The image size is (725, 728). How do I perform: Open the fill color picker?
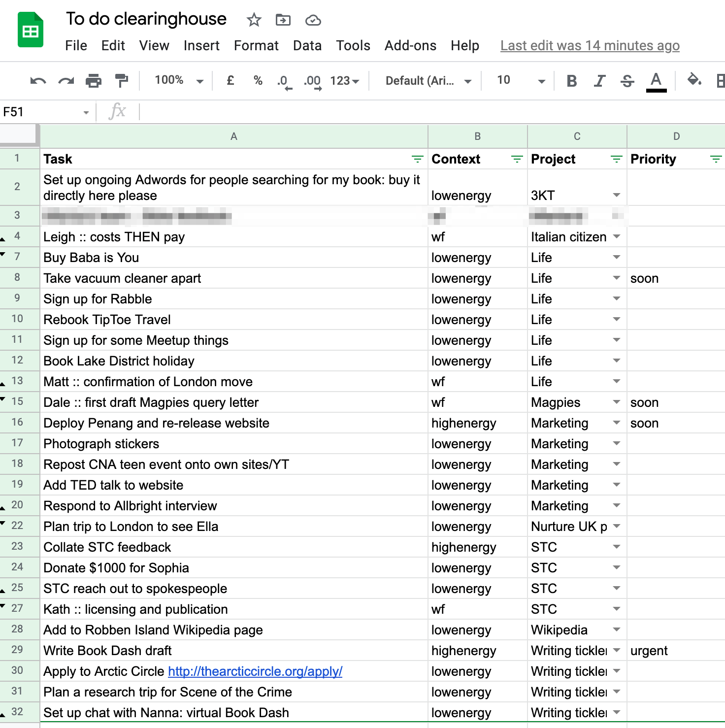click(694, 80)
